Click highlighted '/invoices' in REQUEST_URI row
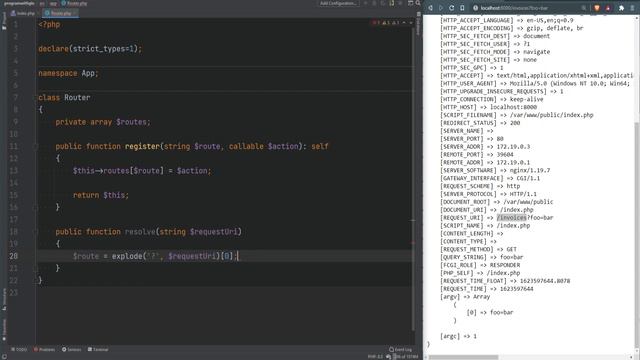This screenshot has height=360, width=640. pyautogui.click(x=511, y=218)
